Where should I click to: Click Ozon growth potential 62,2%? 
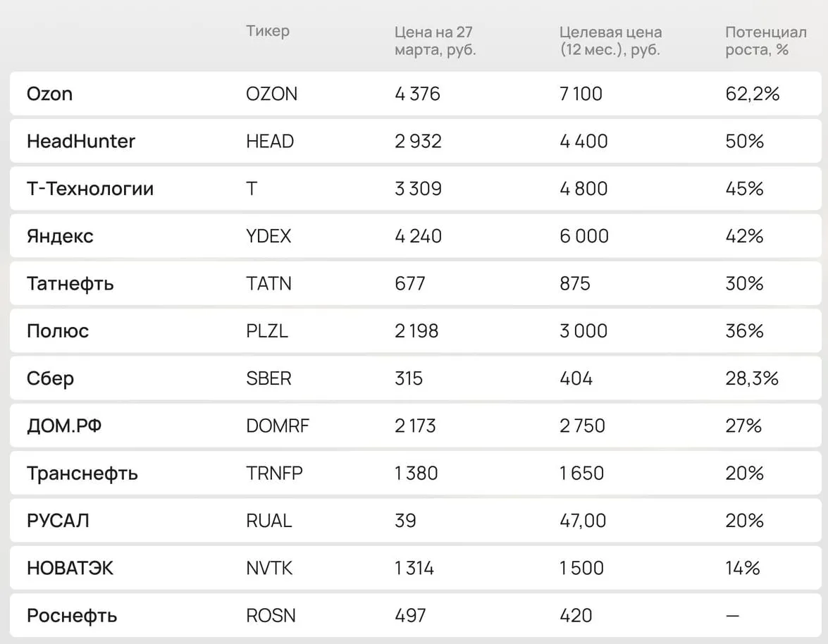pos(752,94)
